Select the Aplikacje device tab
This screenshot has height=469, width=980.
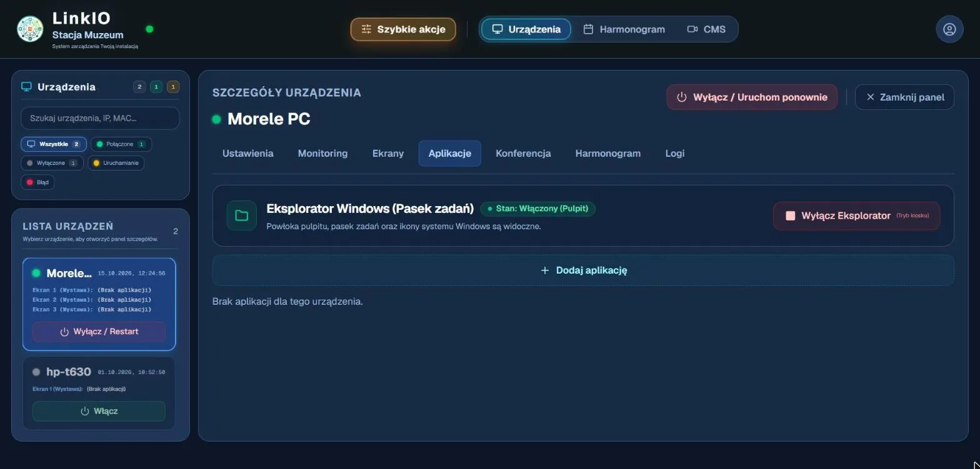click(450, 154)
